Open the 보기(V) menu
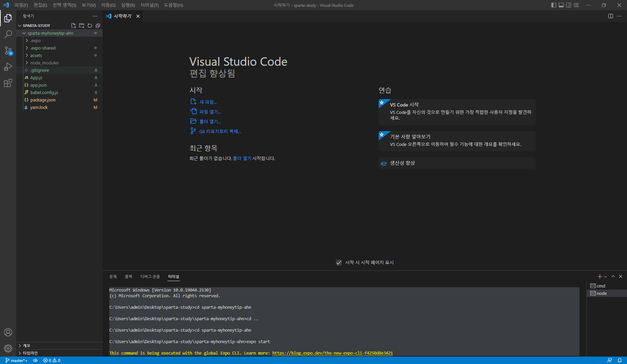The height and width of the screenshot is (364, 627). [x=89, y=5]
